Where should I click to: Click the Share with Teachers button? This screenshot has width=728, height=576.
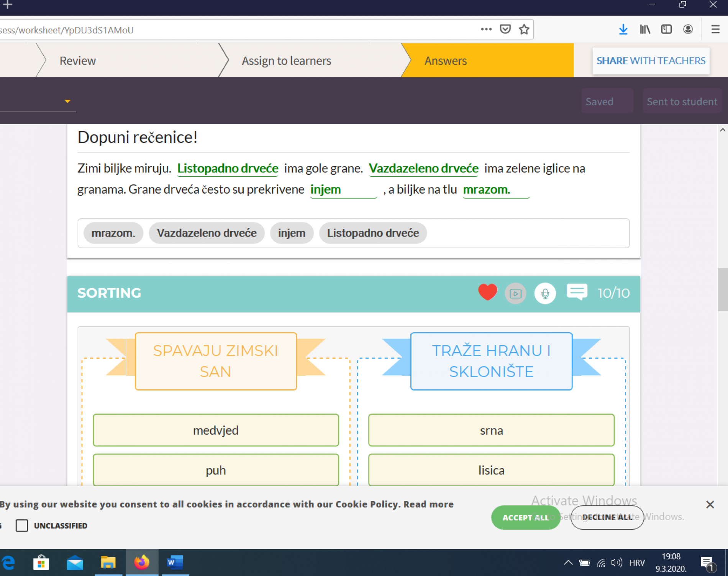[x=651, y=61]
